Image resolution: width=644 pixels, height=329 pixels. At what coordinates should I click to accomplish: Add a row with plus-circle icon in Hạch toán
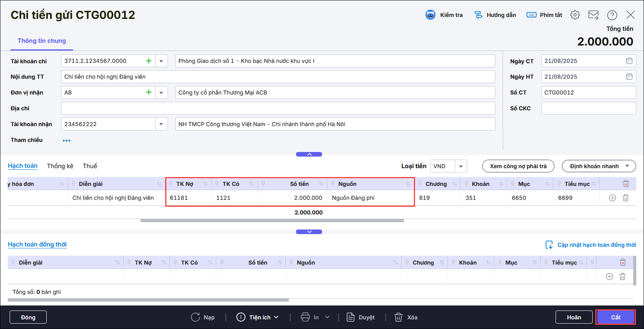point(612,198)
